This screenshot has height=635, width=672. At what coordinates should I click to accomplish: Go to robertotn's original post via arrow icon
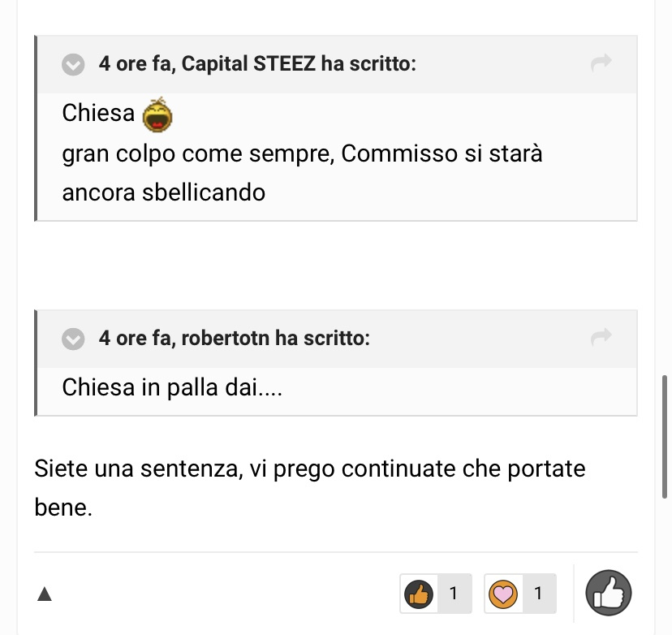601,336
